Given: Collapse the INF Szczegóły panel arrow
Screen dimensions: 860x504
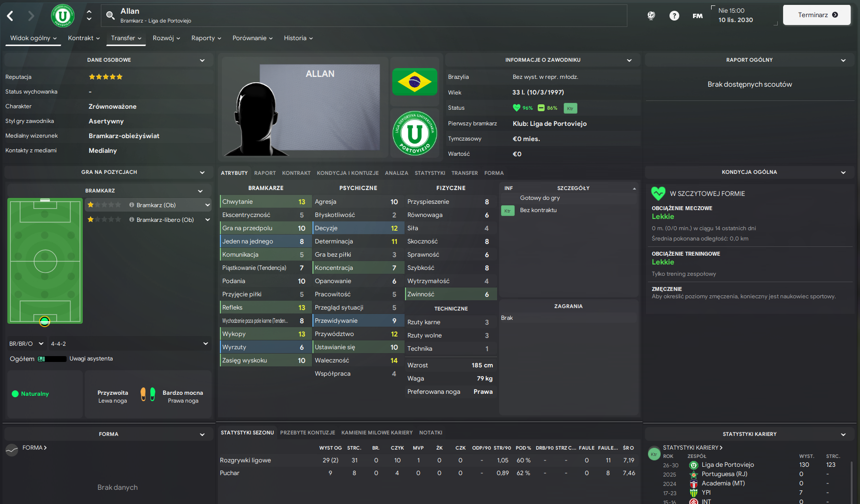Looking at the screenshot, I should click(x=634, y=189).
